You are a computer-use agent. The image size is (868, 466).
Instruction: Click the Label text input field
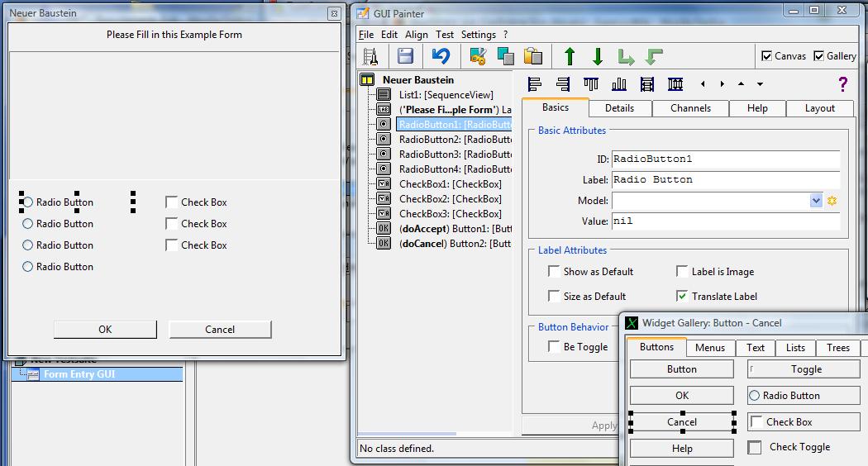(725, 180)
